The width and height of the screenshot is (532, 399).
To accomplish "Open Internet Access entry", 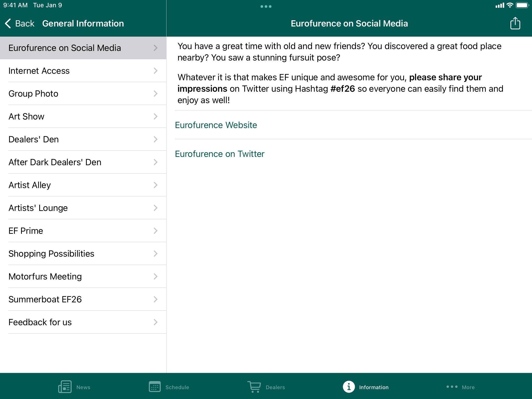I will (83, 71).
